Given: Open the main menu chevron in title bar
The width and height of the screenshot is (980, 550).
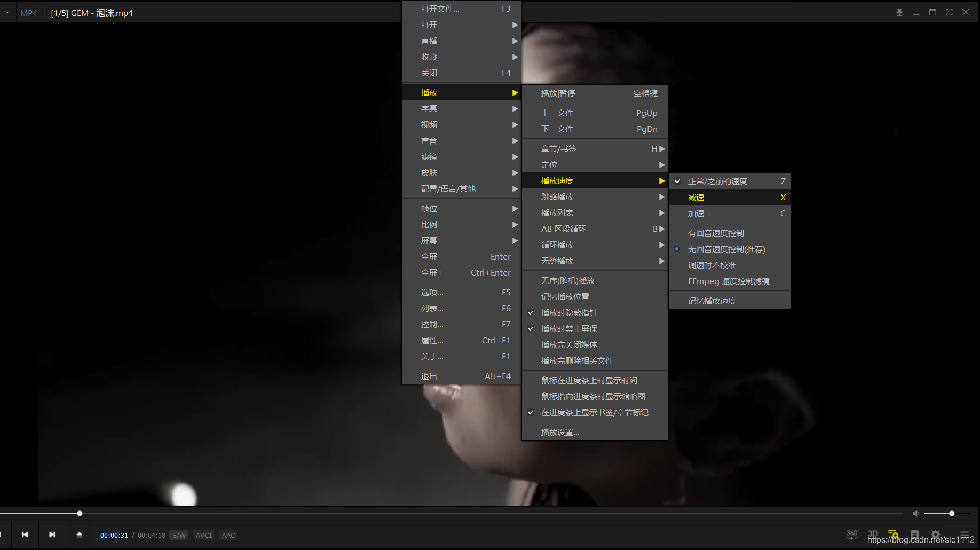Looking at the screenshot, I should (7, 12).
